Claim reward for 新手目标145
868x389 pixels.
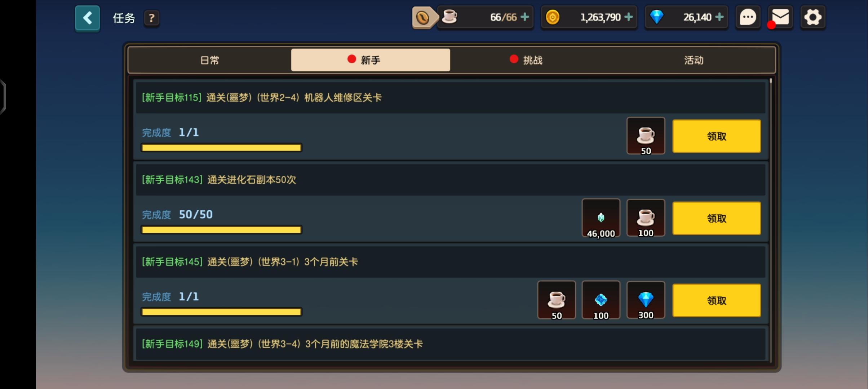pyautogui.click(x=717, y=300)
